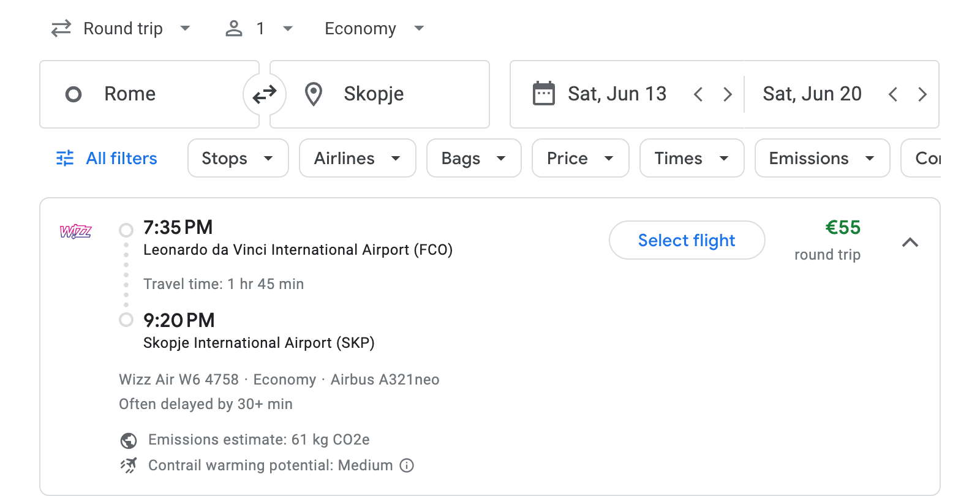
Task: Click the Wizz Air airline logo
Action: click(x=76, y=232)
